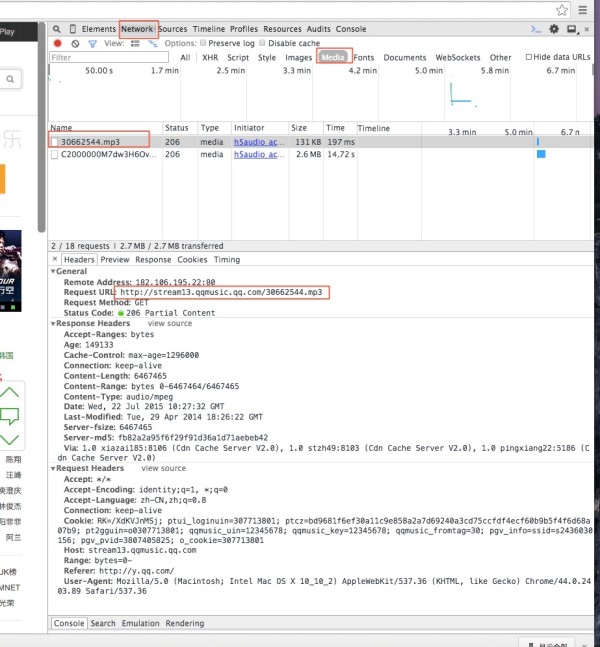This screenshot has width=600, height=647.
Task: Collapse the General section
Action: (54, 271)
